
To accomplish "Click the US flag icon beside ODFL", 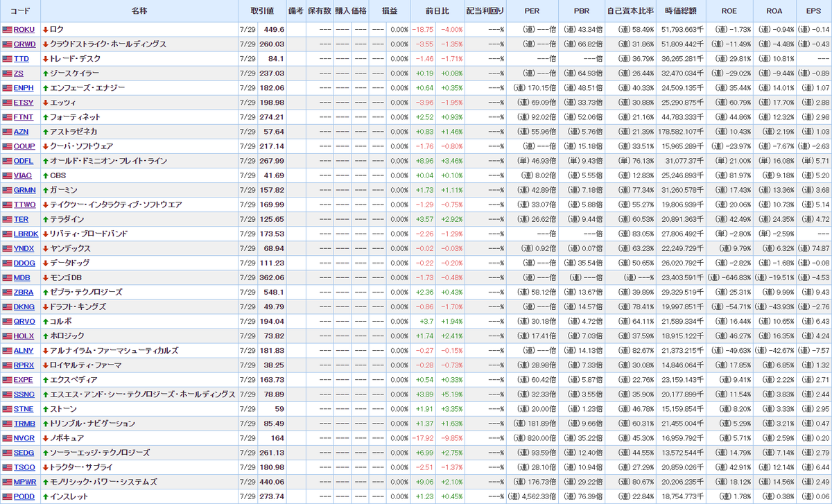I will coord(7,161).
